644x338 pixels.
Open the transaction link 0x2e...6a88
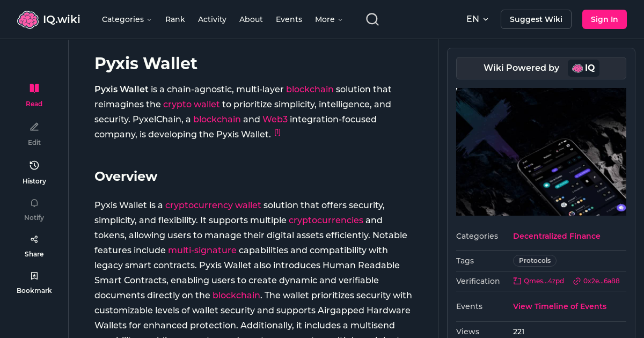click(x=597, y=281)
